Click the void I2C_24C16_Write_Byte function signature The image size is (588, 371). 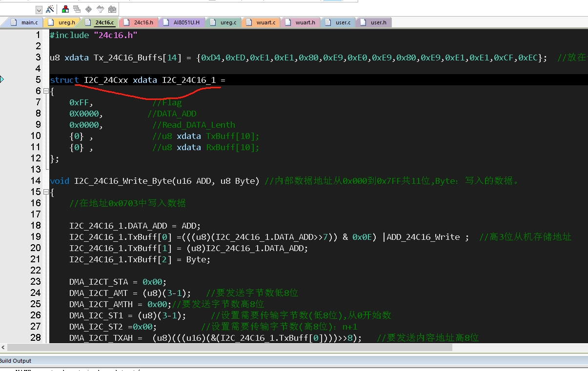coord(156,181)
